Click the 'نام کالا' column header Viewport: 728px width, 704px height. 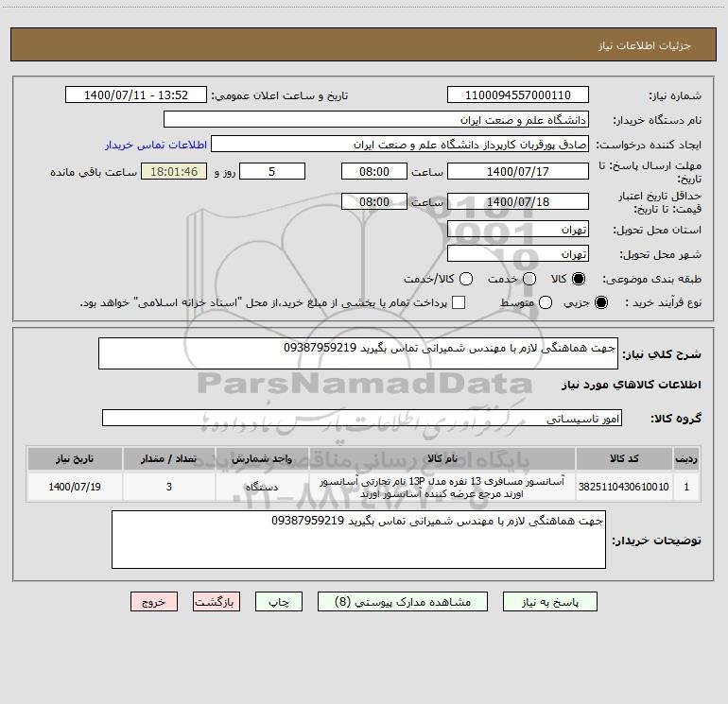click(442, 458)
